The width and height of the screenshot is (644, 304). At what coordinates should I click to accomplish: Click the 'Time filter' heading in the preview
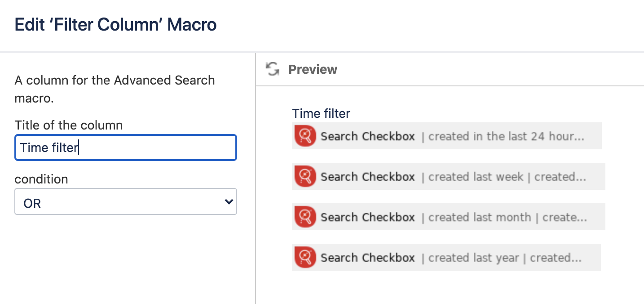tap(321, 113)
